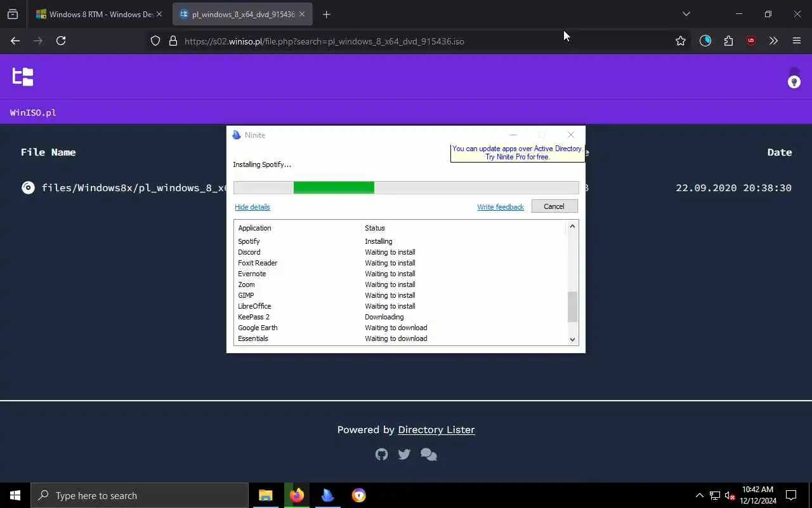Switch to Firefox in the taskbar
Viewport: 812px width, 508px height.
click(x=297, y=495)
